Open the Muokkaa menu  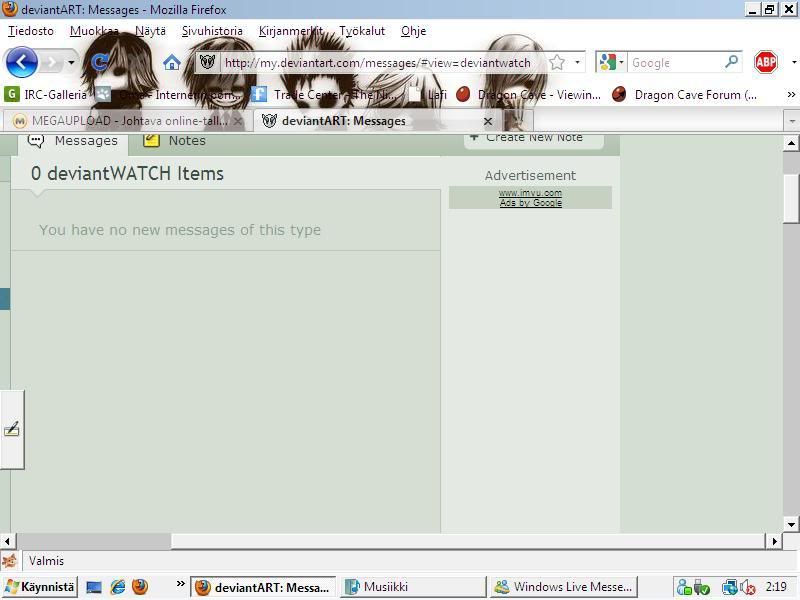(94, 31)
